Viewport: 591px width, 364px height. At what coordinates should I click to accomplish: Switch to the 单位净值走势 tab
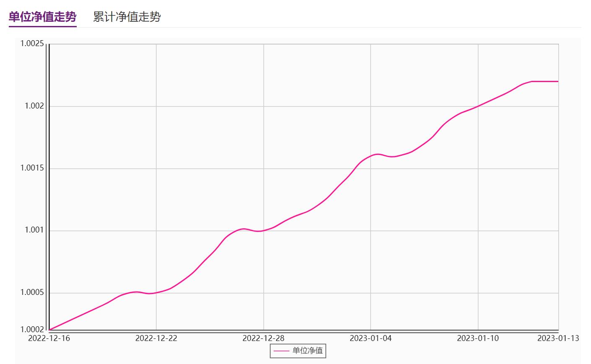[42, 17]
